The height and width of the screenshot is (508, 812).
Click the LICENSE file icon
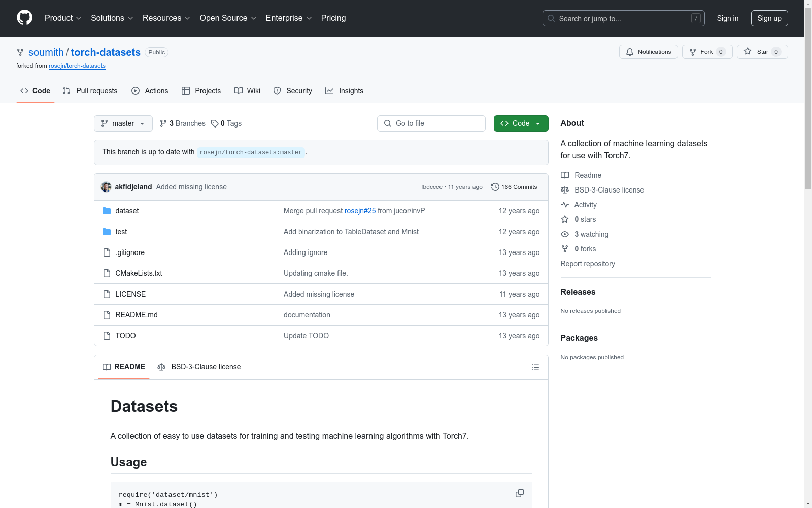pos(107,294)
